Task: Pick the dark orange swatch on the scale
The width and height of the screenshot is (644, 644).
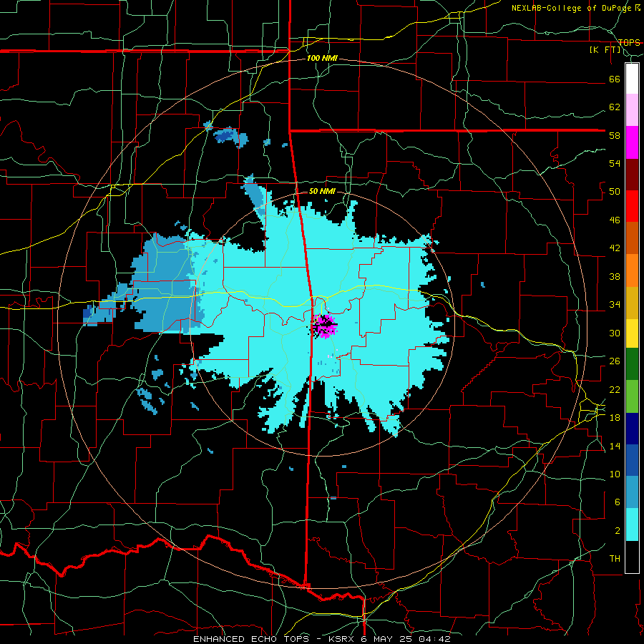Action: coord(632,238)
